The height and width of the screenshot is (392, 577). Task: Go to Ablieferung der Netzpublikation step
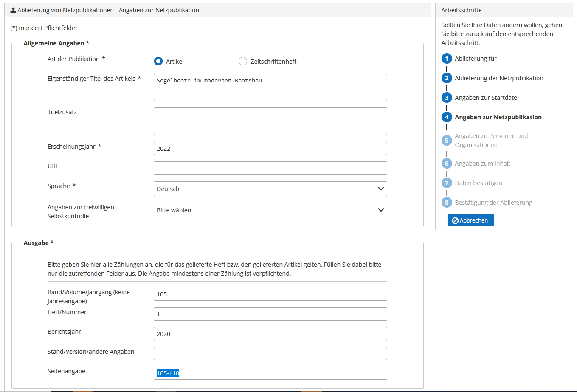click(x=499, y=78)
